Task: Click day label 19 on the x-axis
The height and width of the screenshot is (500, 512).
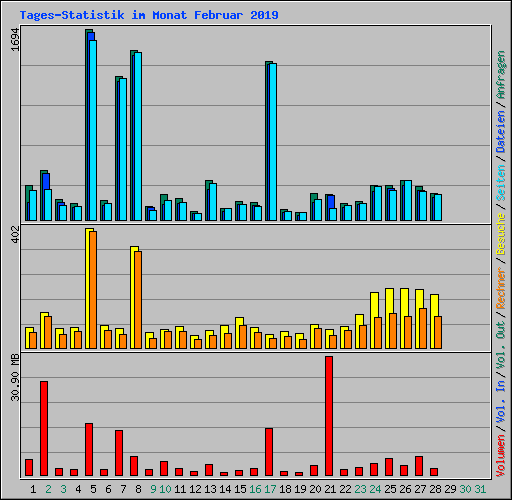Action: [300, 489]
